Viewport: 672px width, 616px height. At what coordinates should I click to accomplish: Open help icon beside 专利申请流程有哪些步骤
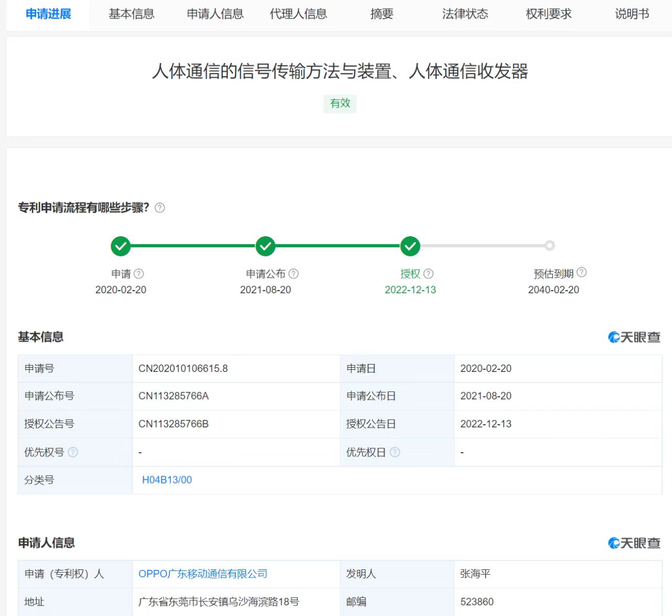160,208
